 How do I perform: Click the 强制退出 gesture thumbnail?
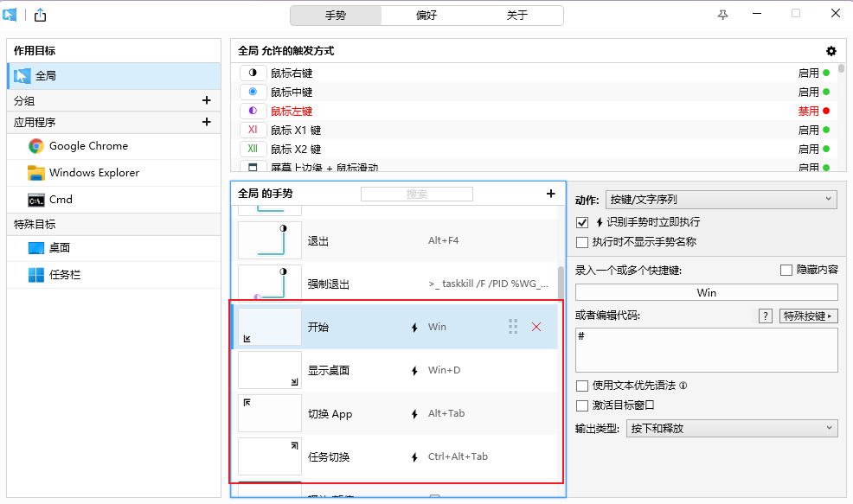pyautogui.click(x=270, y=284)
